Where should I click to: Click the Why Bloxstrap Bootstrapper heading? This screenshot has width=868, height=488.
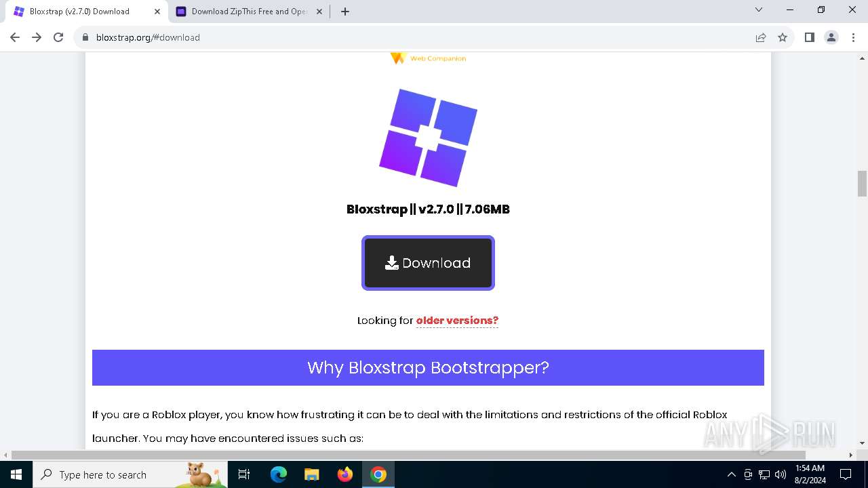click(x=428, y=367)
